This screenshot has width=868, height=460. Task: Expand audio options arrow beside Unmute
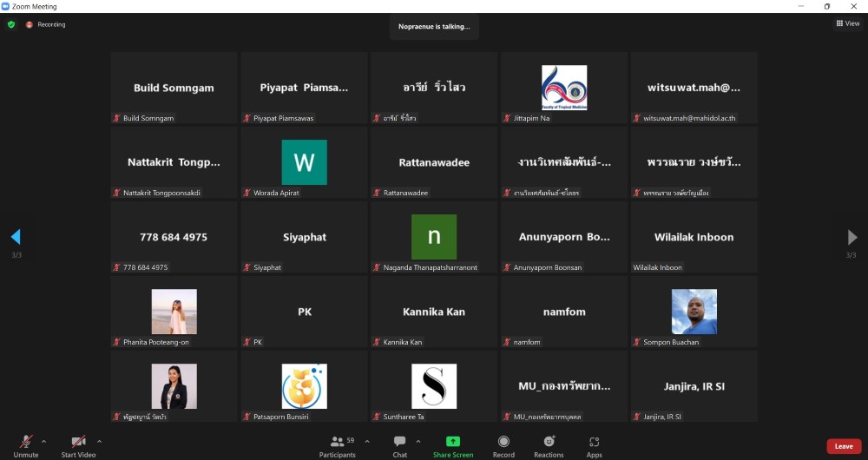[44, 441]
